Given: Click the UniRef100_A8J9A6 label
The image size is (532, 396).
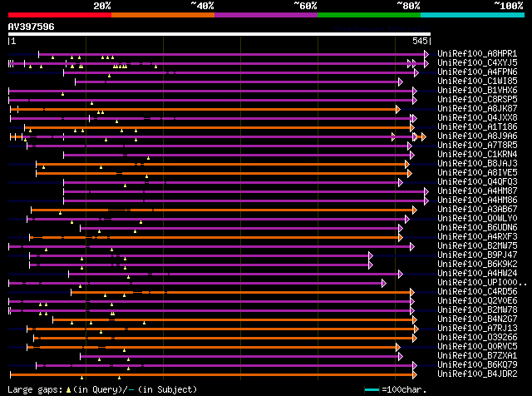Looking at the screenshot, I should 477,136.
